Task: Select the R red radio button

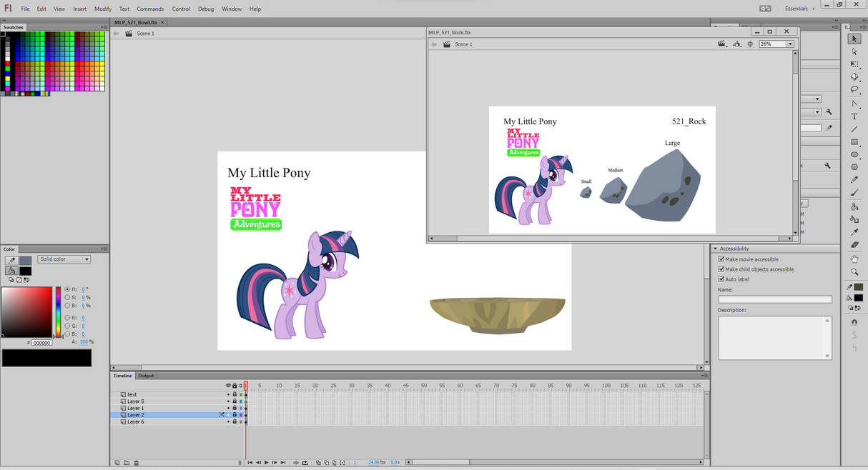Action: click(x=67, y=317)
